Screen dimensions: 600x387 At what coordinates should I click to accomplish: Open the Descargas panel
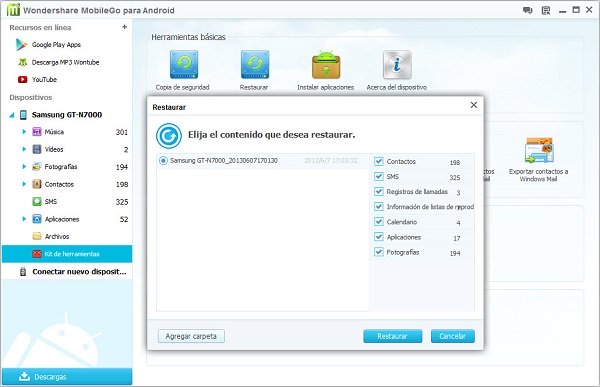click(67, 377)
